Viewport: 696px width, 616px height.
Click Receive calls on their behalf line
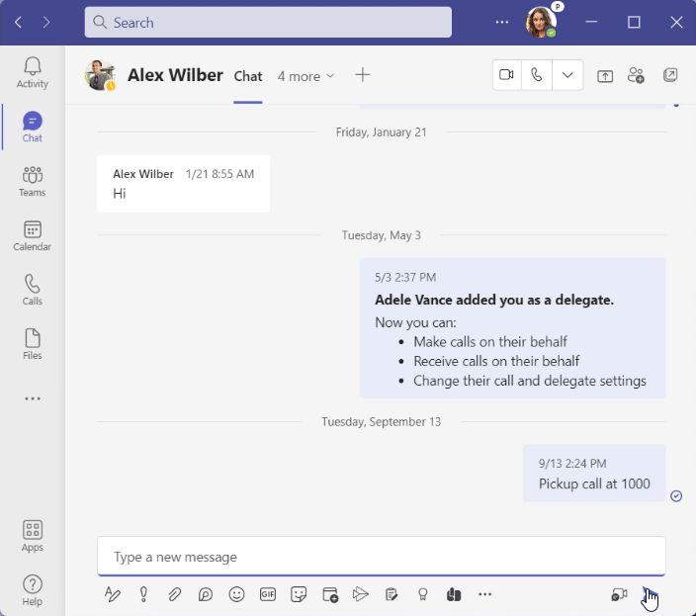coord(496,361)
